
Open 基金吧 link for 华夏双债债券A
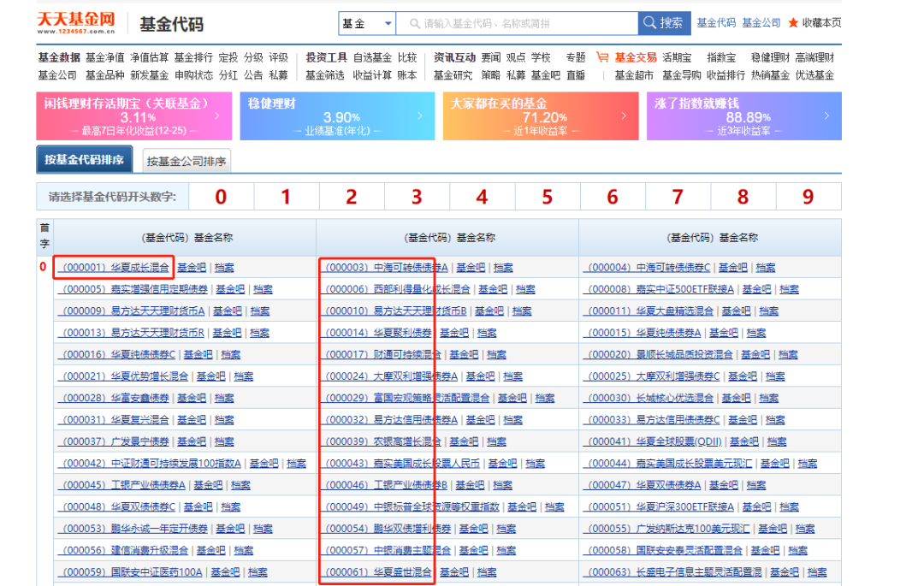724,485
